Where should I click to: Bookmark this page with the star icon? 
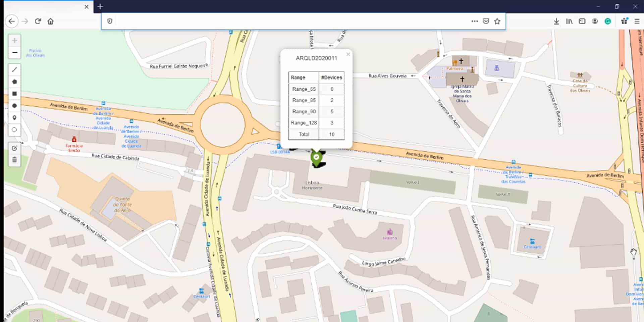pos(497,21)
